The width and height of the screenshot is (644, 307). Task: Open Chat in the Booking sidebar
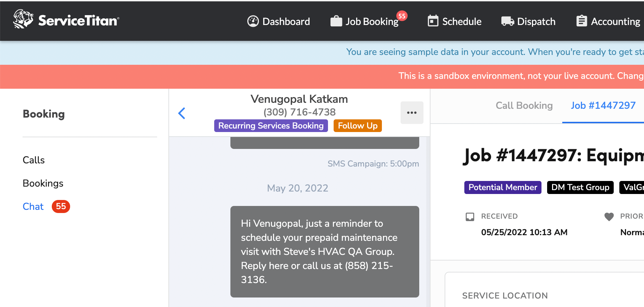point(33,207)
